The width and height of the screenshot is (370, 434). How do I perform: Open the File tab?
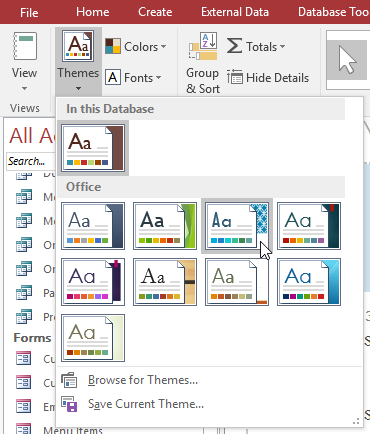[x=29, y=12]
